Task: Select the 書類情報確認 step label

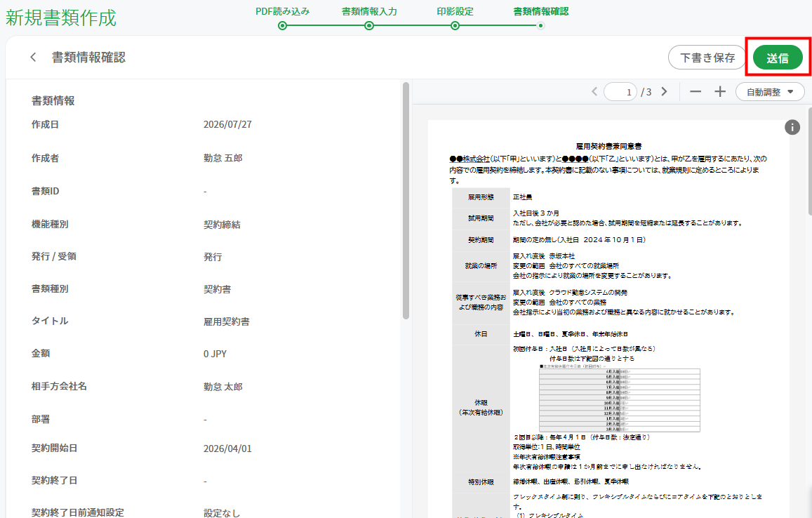Action: tap(540, 11)
